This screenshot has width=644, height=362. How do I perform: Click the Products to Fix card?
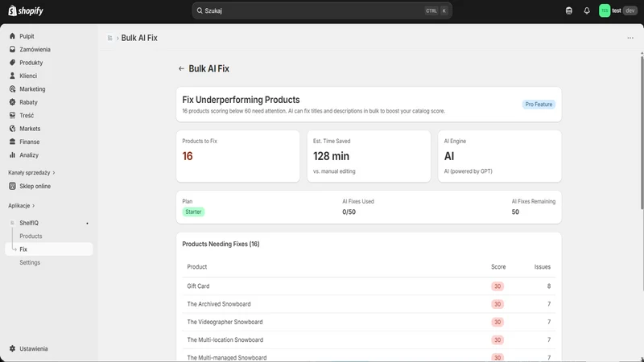point(237,156)
